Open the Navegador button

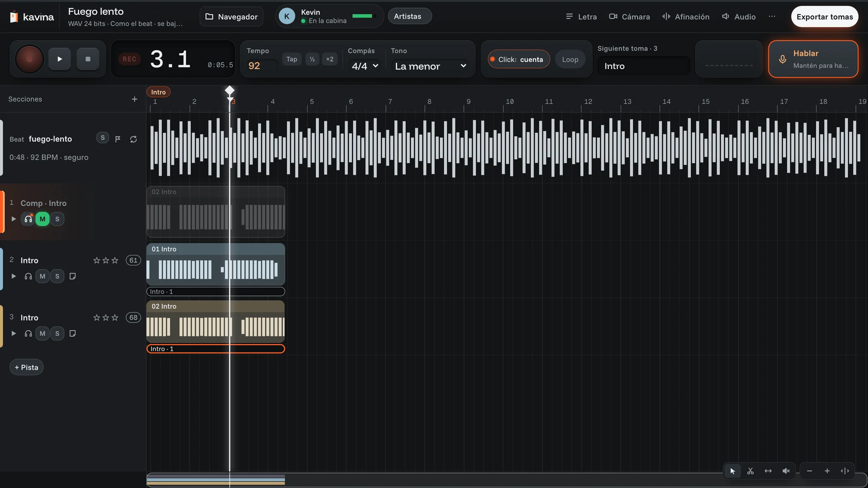[231, 17]
